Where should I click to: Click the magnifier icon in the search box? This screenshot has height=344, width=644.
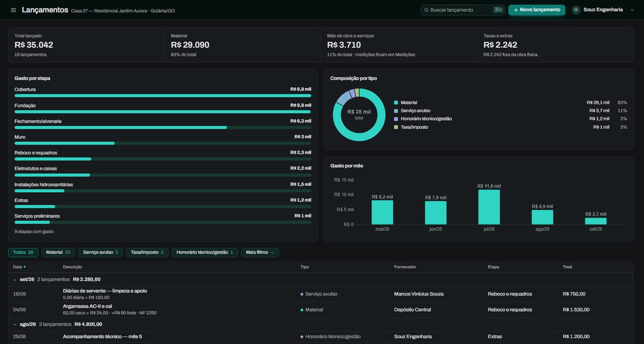pyautogui.click(x=427, y=10)
